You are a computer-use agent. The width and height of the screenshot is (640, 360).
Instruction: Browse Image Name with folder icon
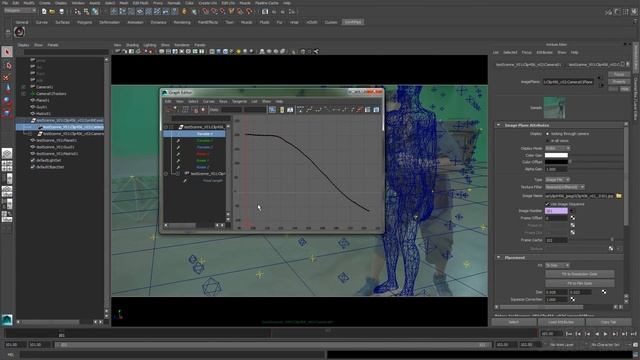619,196
